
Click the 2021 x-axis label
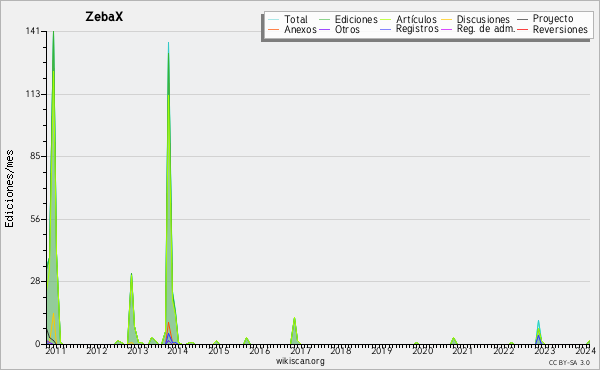[x=463, y=350]
